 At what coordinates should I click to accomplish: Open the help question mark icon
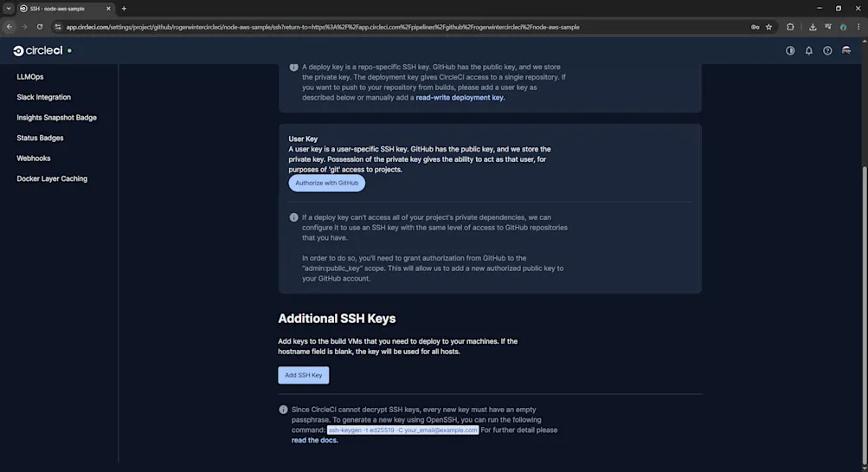point(827,50)
